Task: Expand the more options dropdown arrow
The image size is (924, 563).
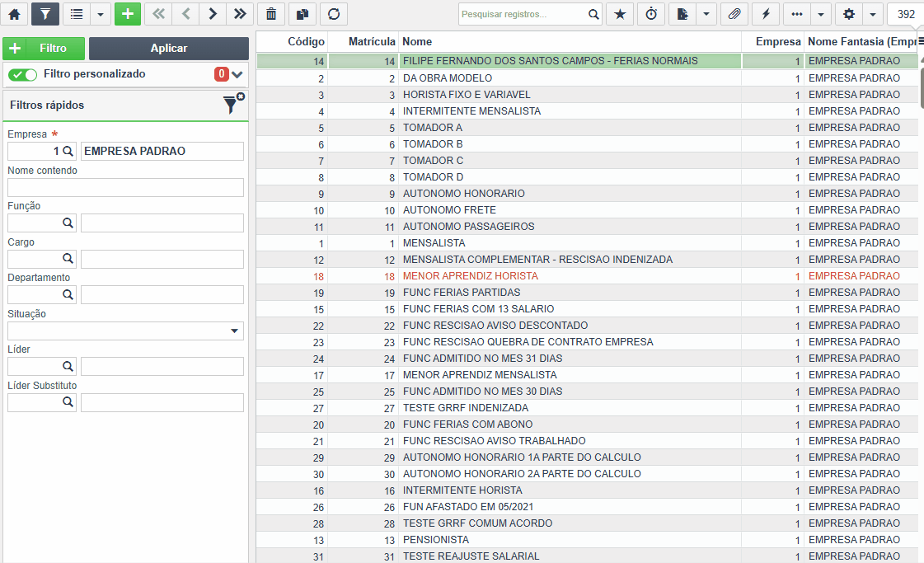Action: 821,14
